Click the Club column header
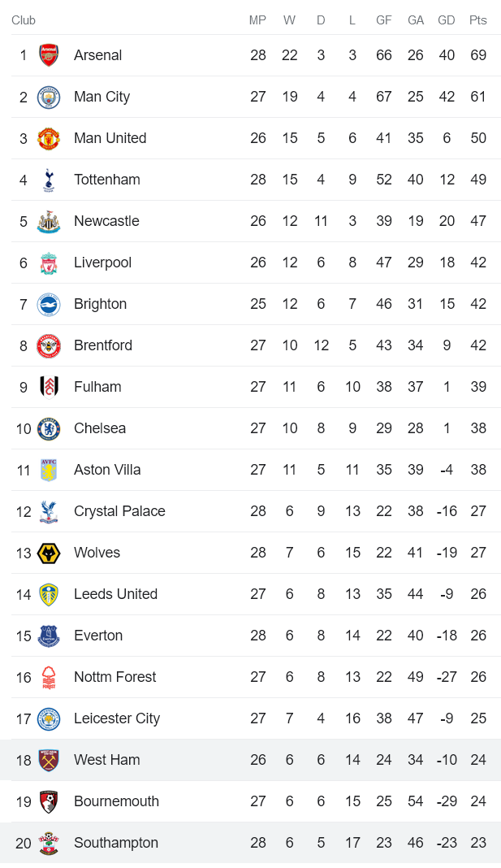 pos(24,20)
